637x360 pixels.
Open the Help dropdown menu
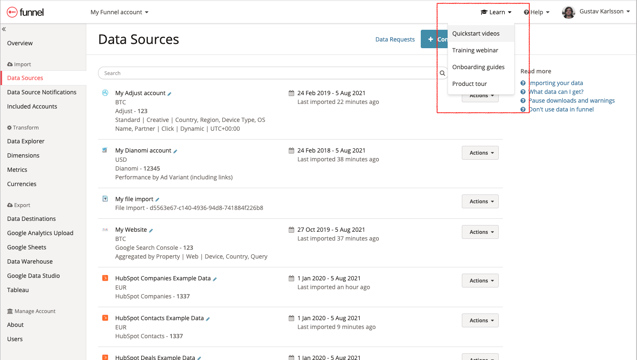pos(537,12)
